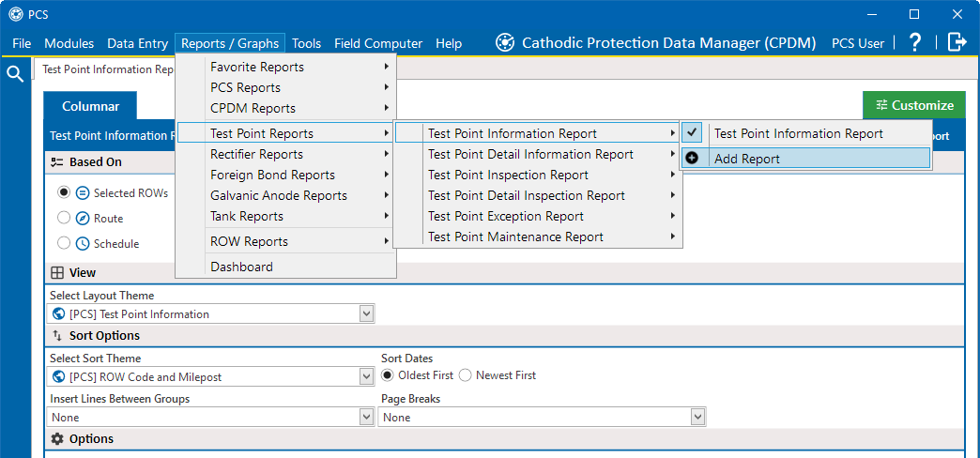The image size is (980, 458).
Task: Open ROW Reports submenu
Action: point(285,242)
